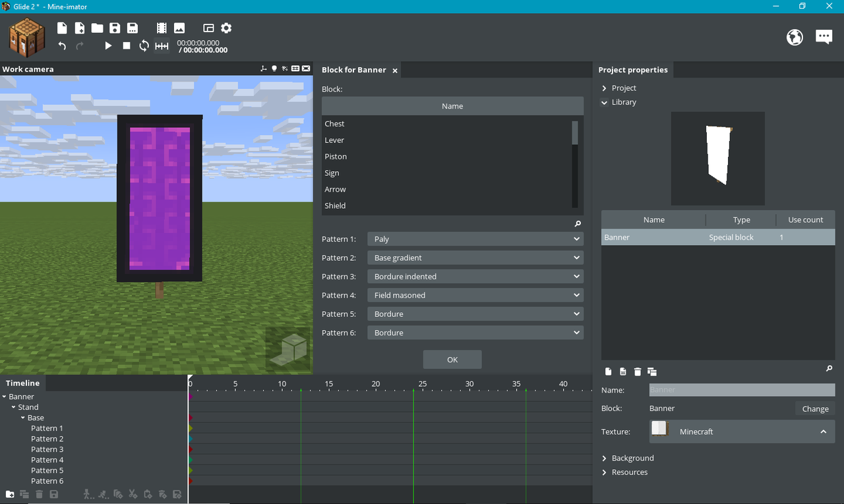Open the Texture Minecraft dropdown
844x504 pixels.
point(742,432)
